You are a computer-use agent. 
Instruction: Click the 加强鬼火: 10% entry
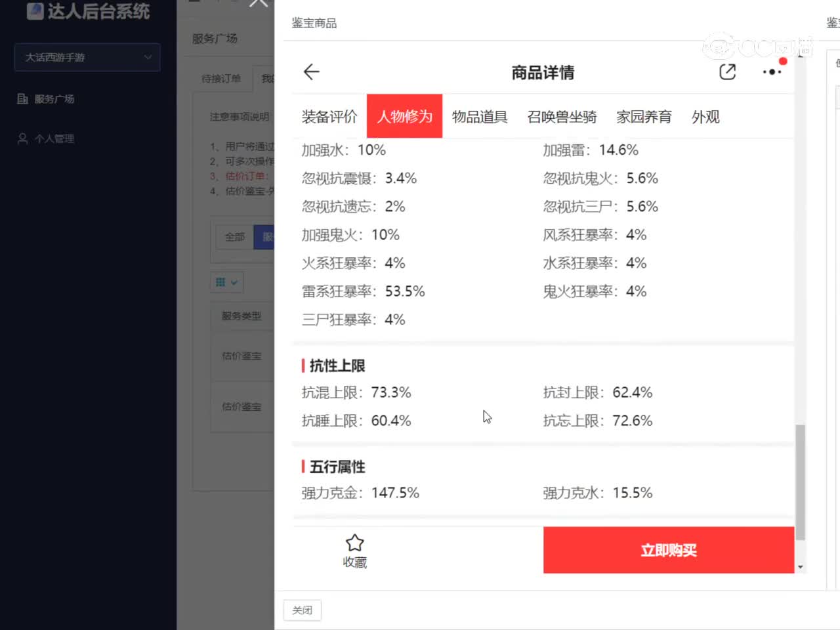[x=350, y=234]
